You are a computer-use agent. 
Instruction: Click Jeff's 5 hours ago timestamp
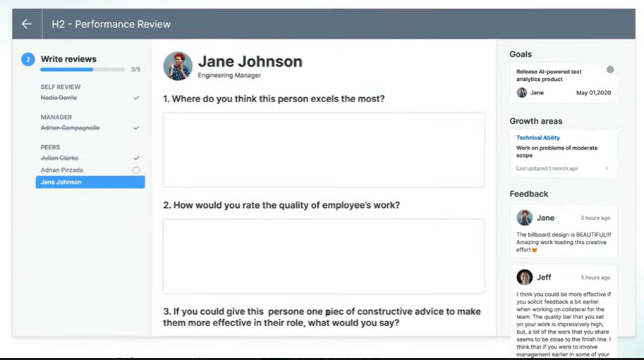pos(595,278)
